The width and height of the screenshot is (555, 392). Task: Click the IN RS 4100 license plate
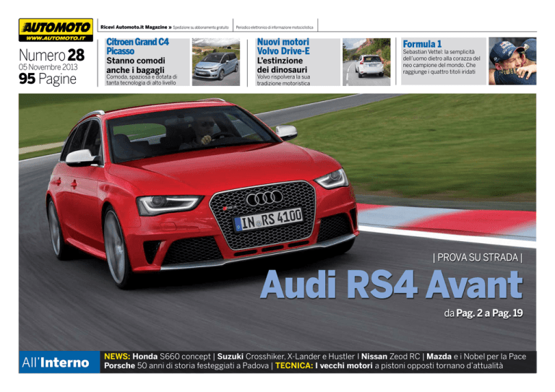(268, 220)
